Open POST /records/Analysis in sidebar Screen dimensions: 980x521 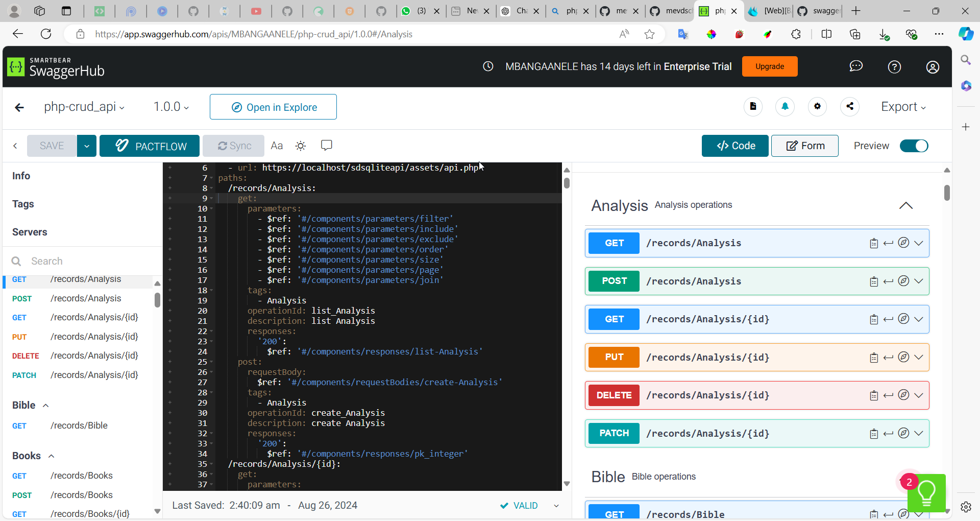77,298
